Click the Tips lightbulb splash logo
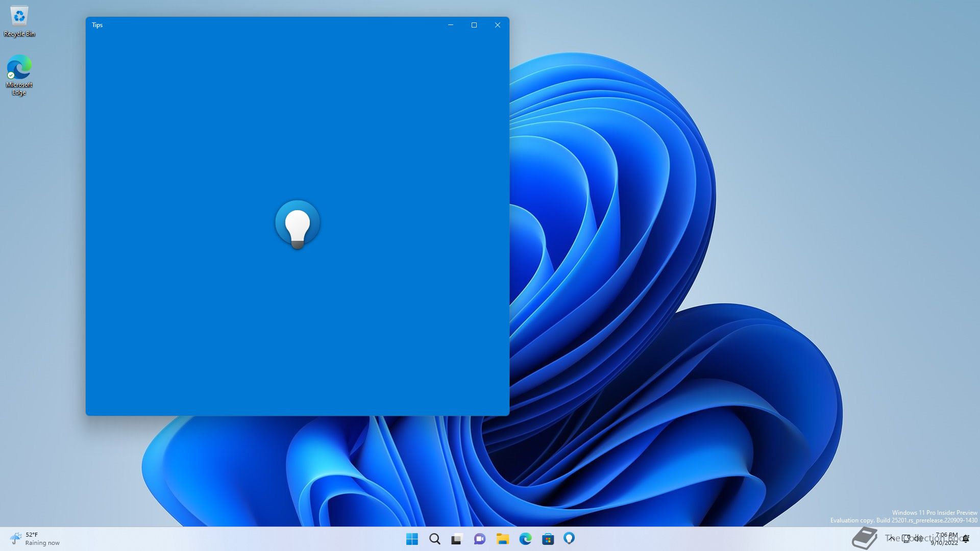The image size is (980, 551). [x=298, y=224]
